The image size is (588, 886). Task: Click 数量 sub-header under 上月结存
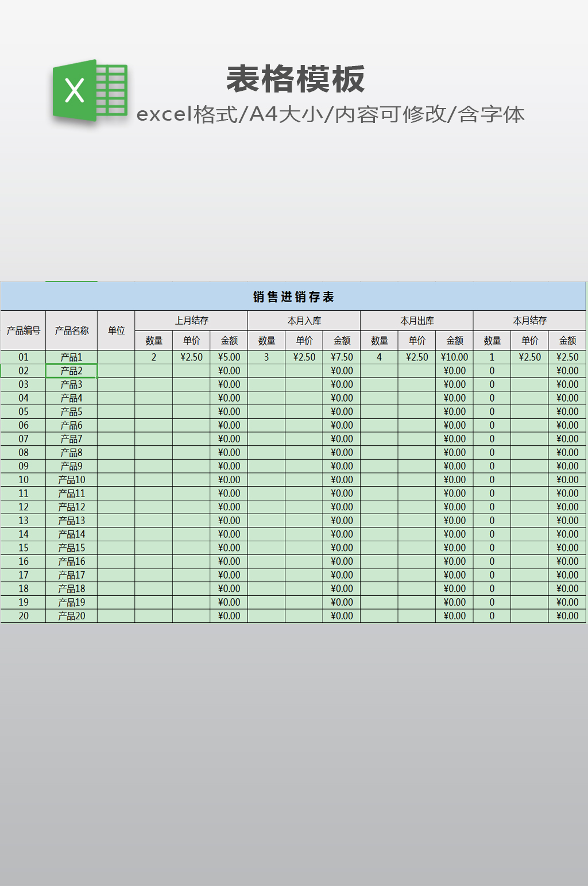click(154, 341)
